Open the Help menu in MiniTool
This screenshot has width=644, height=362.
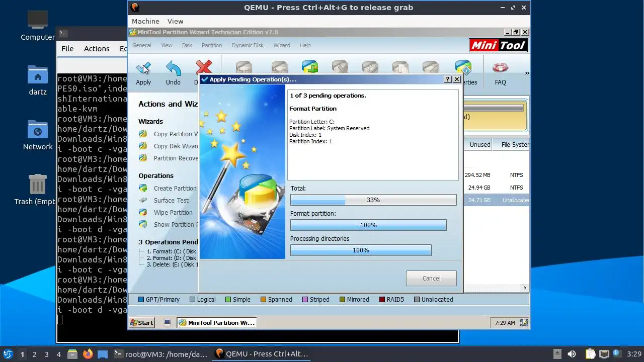click(305, 45)
